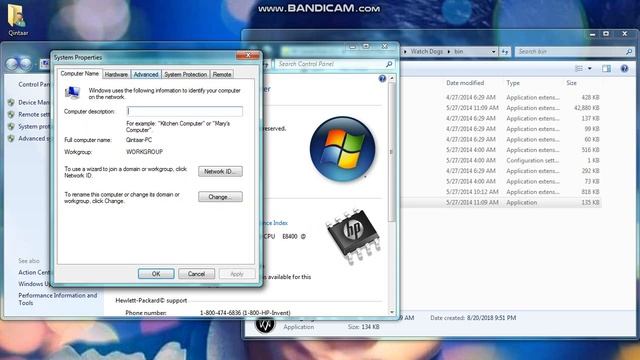Viewport: 640px width, 360px height.
Task: Click the Control Panel back arrow button
Action: [x=12, y=64]
